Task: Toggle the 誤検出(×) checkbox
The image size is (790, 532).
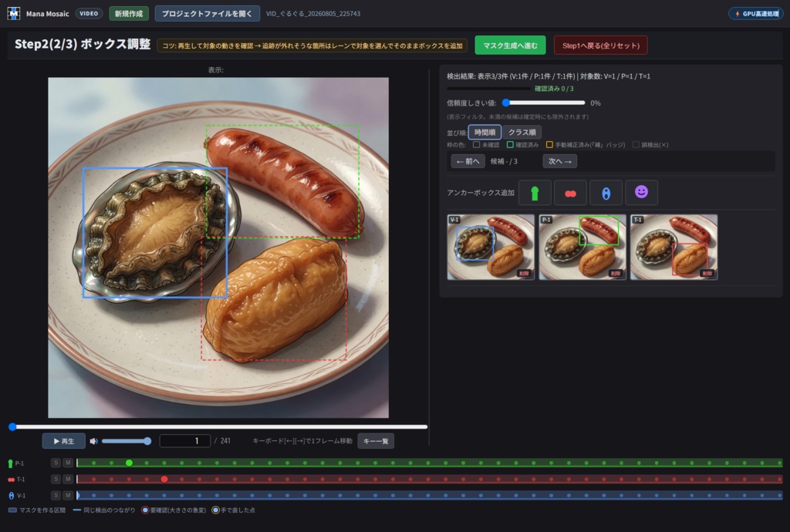Action: (636, 144)
